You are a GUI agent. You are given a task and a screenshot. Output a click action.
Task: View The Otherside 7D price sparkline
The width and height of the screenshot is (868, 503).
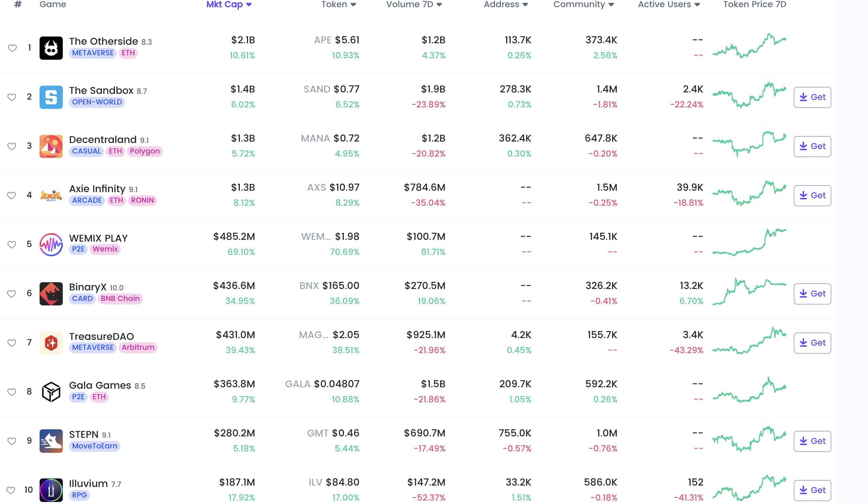click(x=750, y=45)
